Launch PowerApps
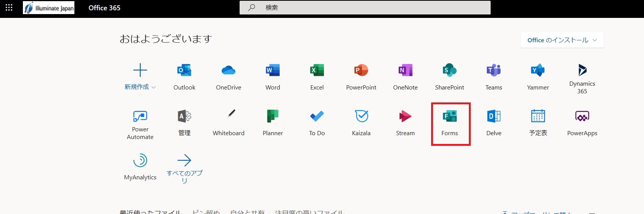 (x=582, y=123)
